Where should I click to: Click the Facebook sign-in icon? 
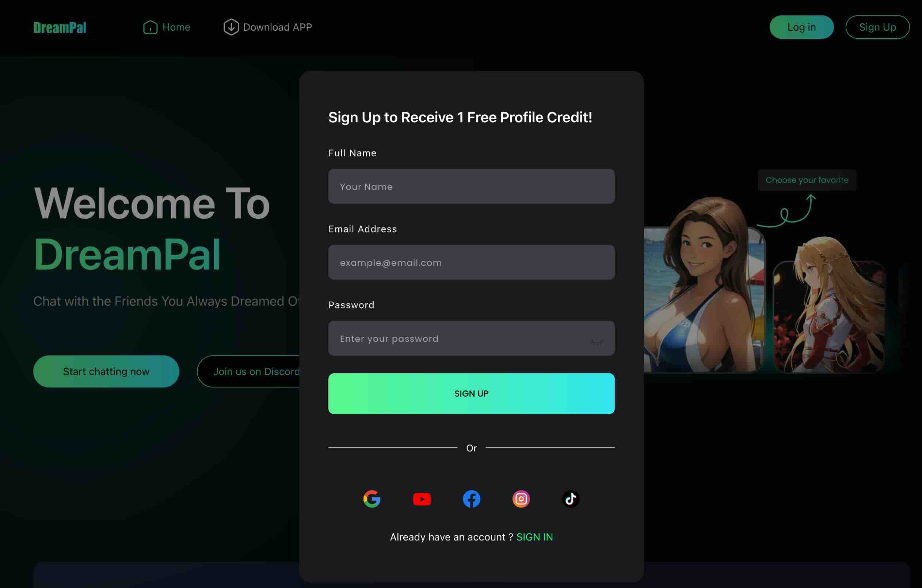coord(471,499)
